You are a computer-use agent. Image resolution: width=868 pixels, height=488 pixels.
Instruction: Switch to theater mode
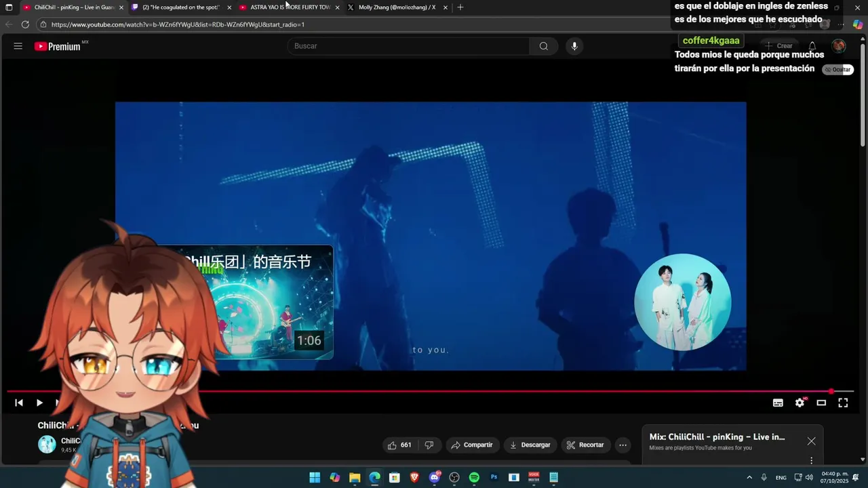(x=821, y=403)
